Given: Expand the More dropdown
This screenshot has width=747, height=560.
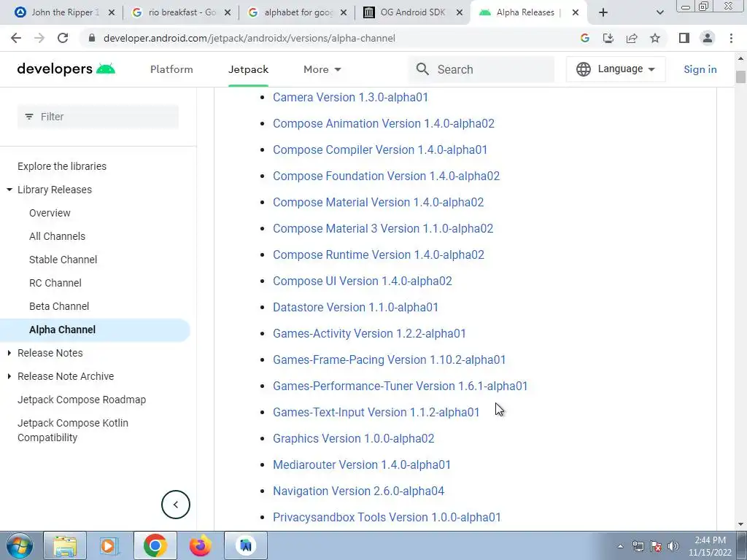Looking at the screenshot, I should point(322,69).
